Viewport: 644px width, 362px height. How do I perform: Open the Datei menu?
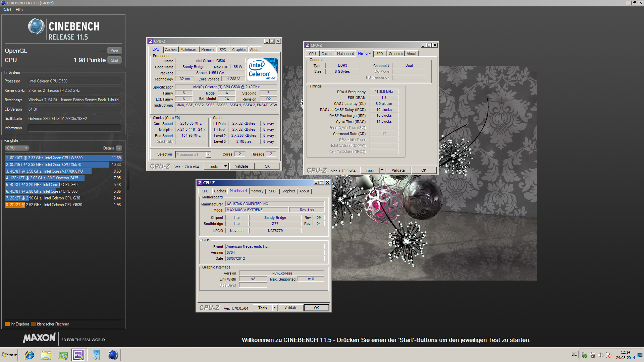coord(7,10)
